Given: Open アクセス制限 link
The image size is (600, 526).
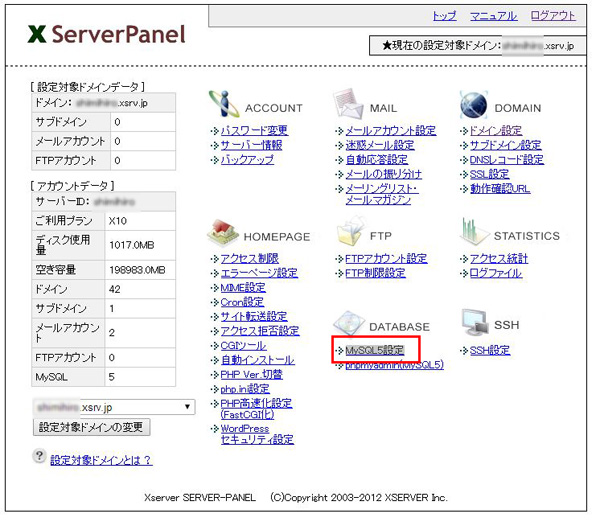Looking at the screenshot, I should pyautogui.click(x=249, y=259).
